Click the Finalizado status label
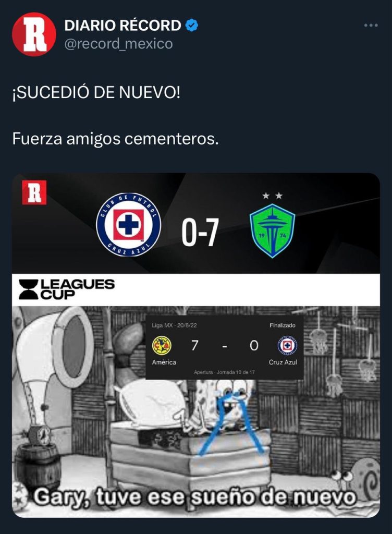 [x=283, y=325]
